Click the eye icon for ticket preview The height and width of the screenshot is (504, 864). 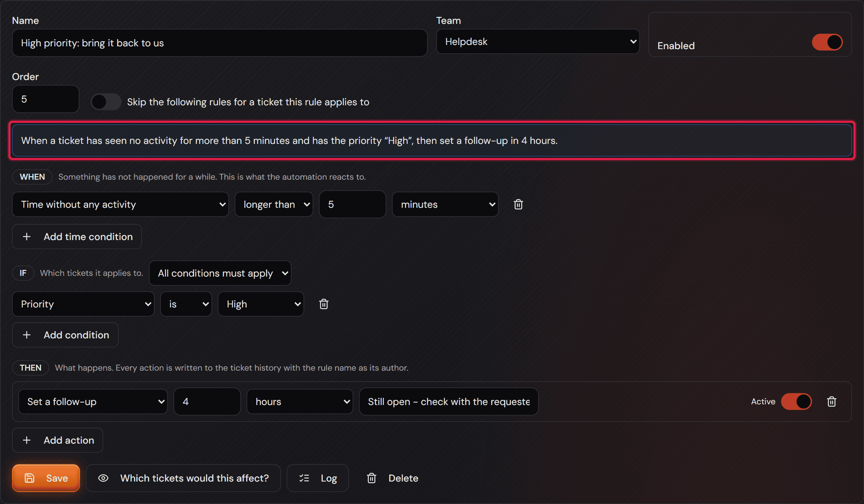[x=103, y=478]
